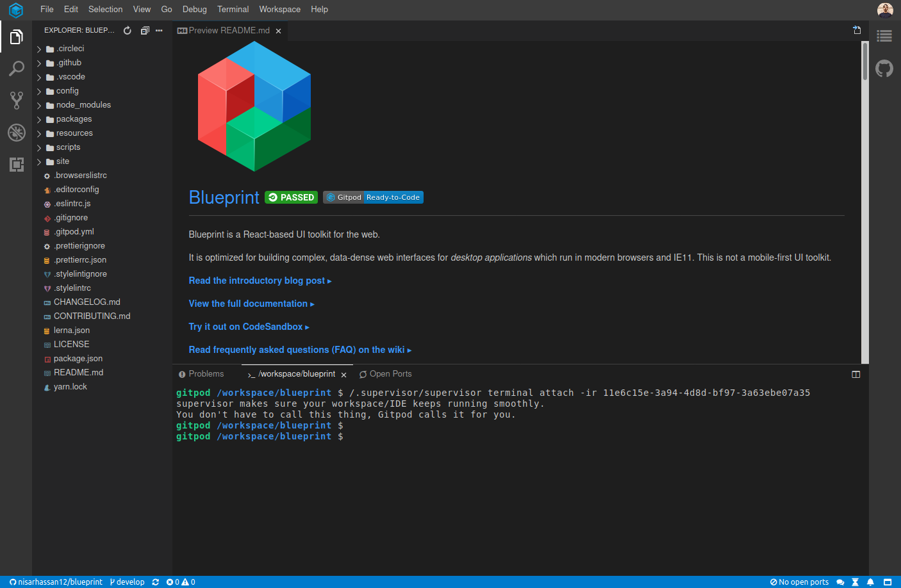901x588 pixels.
Task: Open the Search view in the activity bar
Action: 17,68
